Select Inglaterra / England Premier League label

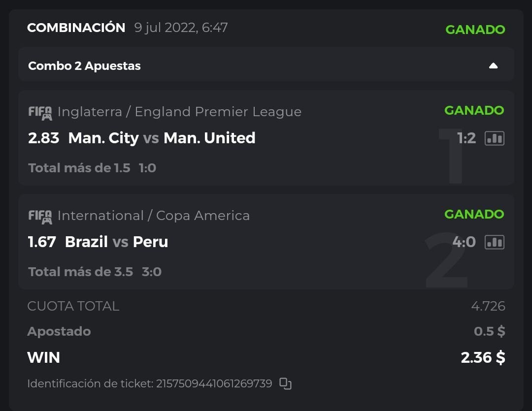pos(179,112)
